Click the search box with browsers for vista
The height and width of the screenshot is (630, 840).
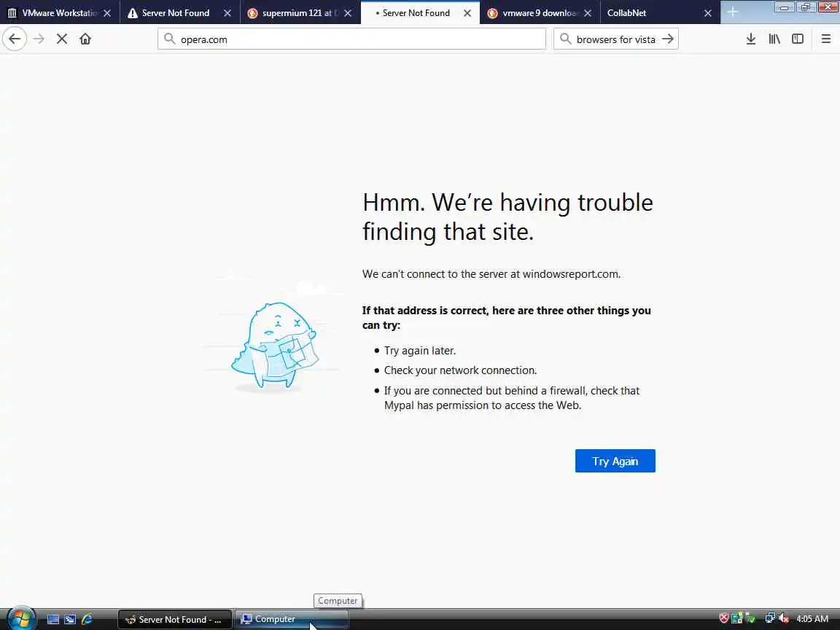point(615,39)
